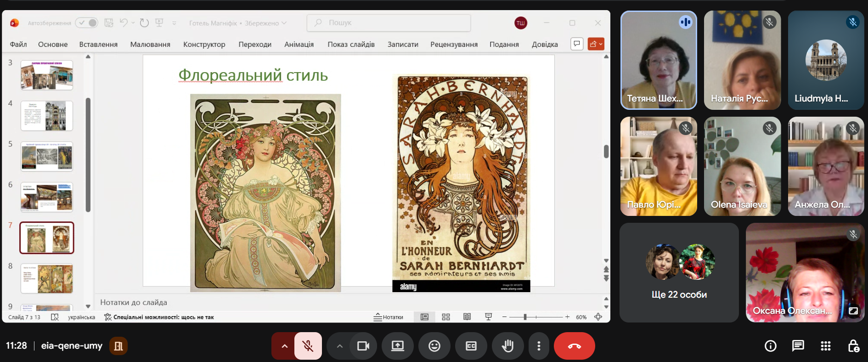Image resolution: width=868 pixels, height=362 pixels.
Task: Click the Пошук search field
Action: 389,23
